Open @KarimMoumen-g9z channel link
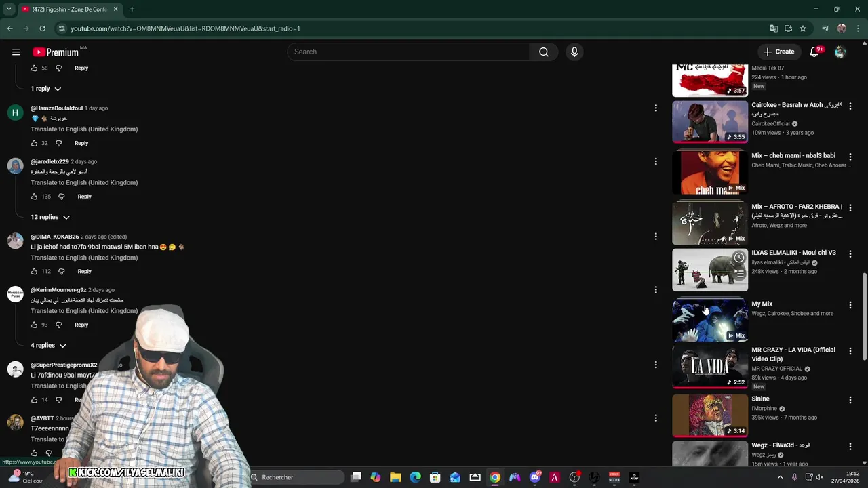The height and width of the screenshot is (488, 868). (58, 290)
